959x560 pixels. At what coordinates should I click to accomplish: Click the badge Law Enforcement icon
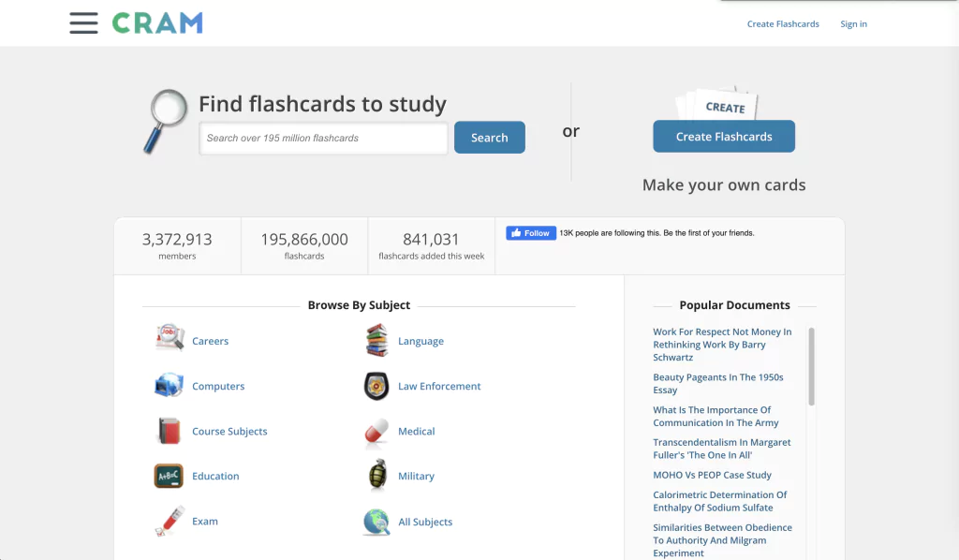pyautogui.click(x=376, y=386)
